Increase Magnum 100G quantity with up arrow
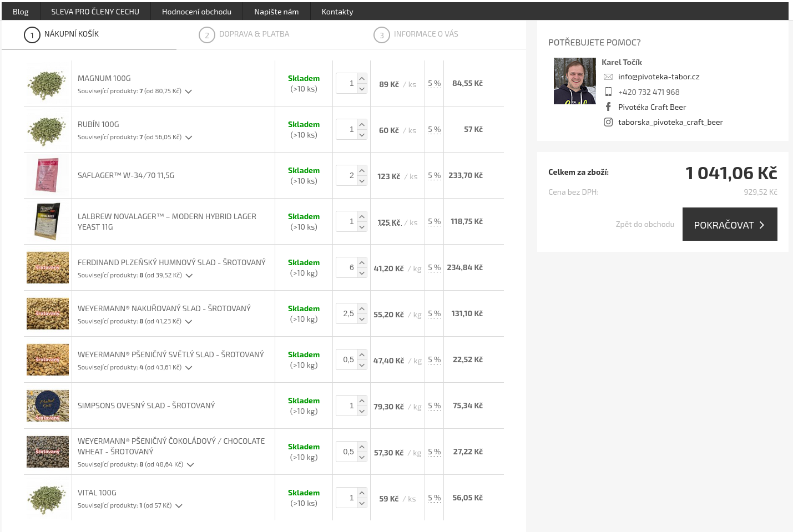This screenshot has width=793, height=532. [362, 78]
